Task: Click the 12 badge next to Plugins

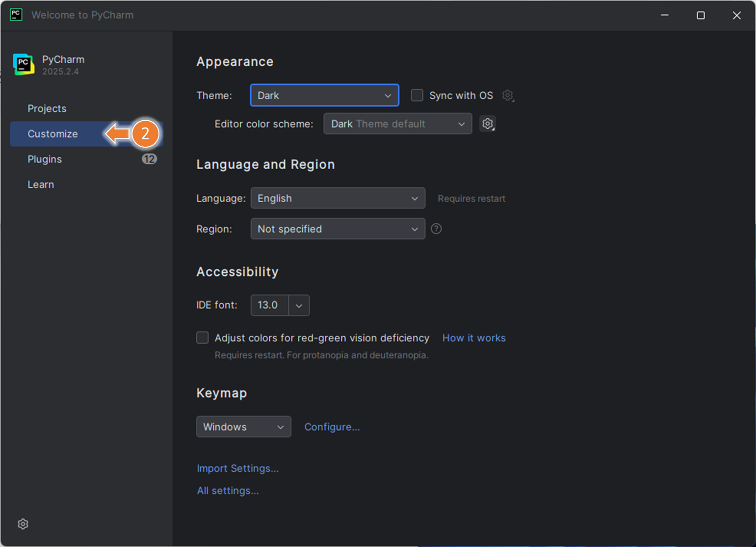Action: 149,159
